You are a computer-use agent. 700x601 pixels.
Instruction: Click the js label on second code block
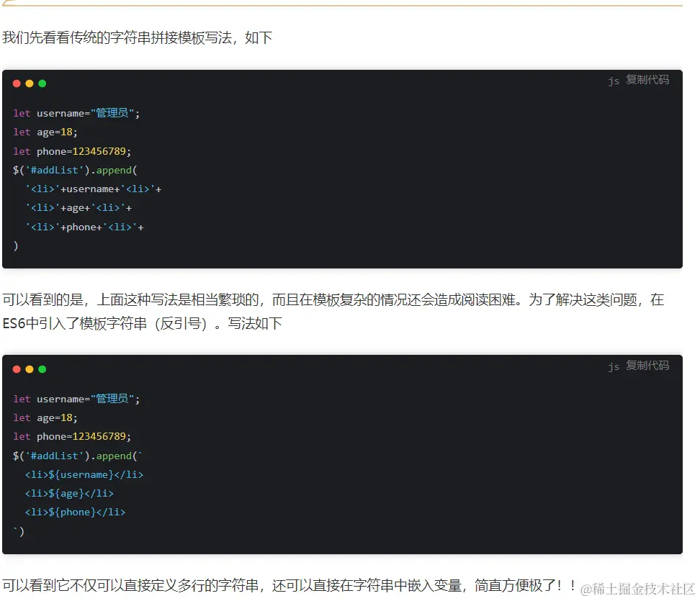tap(614, 366)
